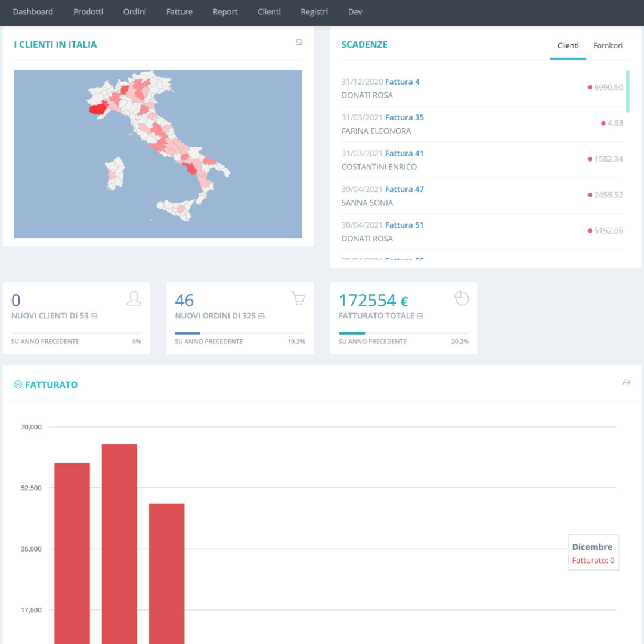Click print icon in I Clienti in Italia panel
644x644 pixels.
(x=299, y=42)
